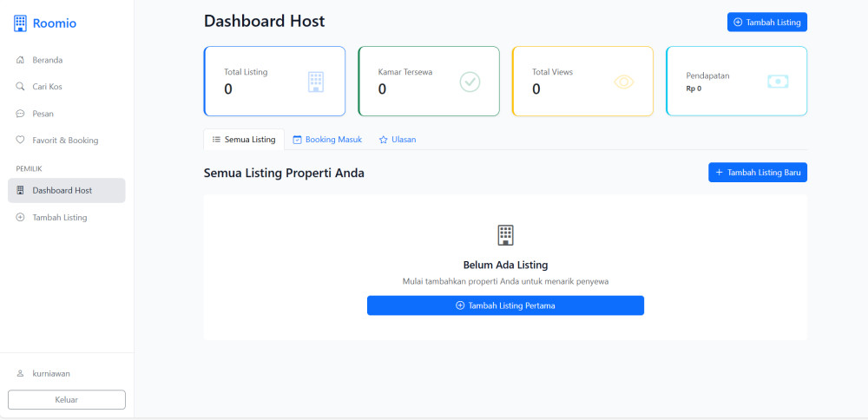868x420 pixels.
Task: Click the building icon in Total Listing card
Action: click(x=316, y=82)
